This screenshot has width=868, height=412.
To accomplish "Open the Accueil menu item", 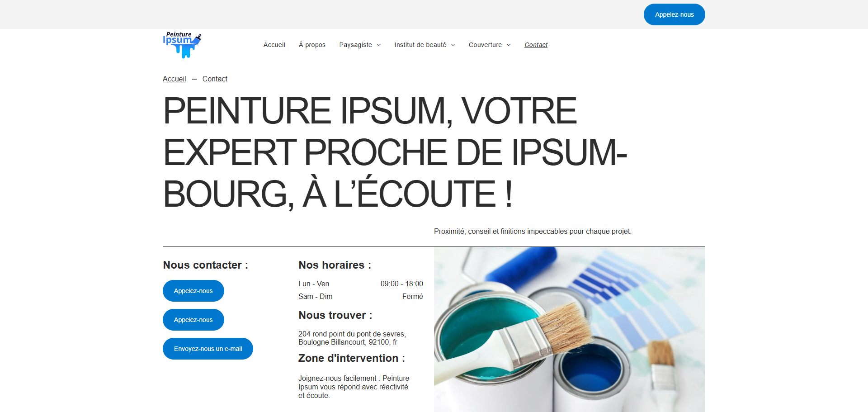I will [274, 45].
